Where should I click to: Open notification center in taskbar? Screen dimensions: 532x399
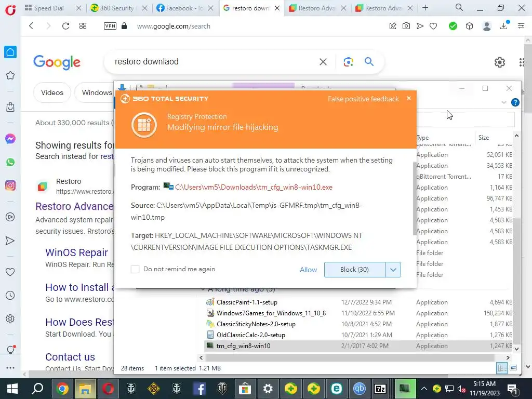512,389
